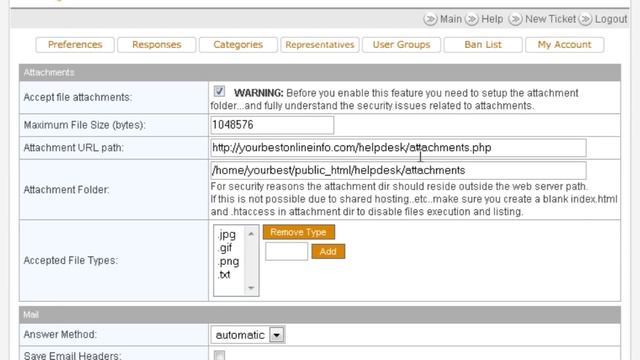Click the Attachment URL path field

point(398,148)
